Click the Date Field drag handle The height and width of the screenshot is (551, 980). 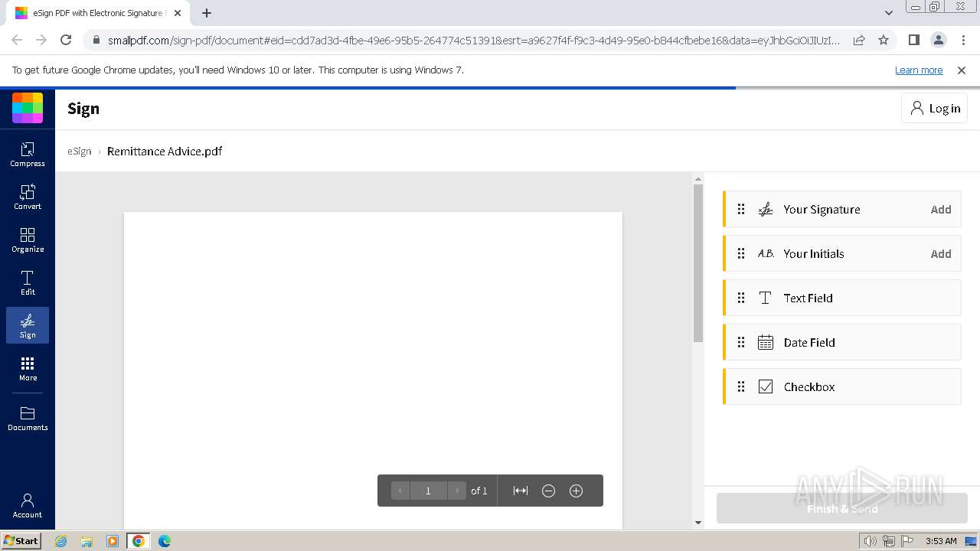point(741,342)
